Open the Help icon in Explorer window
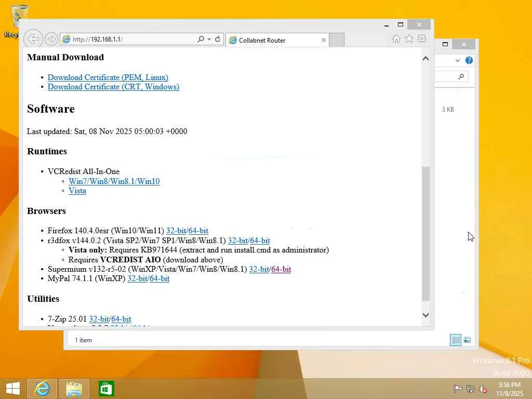The width and height of the screenshot is (532, 399). point(469,60)
